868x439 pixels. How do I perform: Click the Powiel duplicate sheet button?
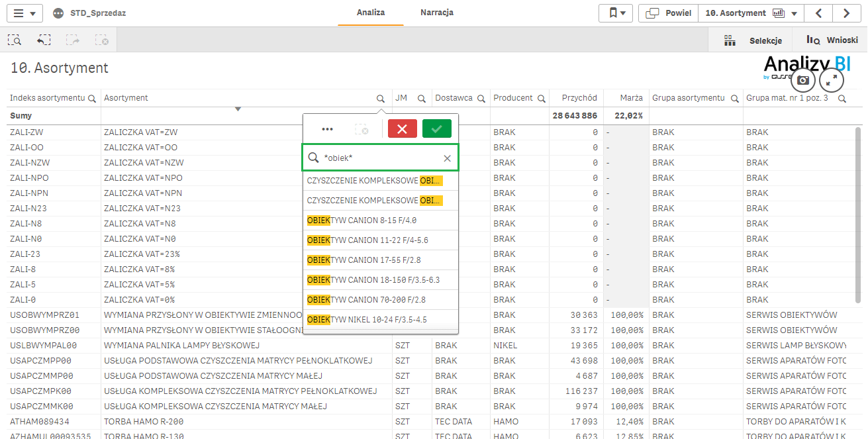[668, 13]
